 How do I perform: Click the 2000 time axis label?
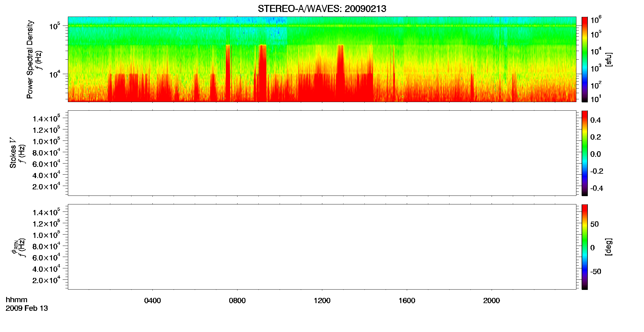tap(492, 301)
